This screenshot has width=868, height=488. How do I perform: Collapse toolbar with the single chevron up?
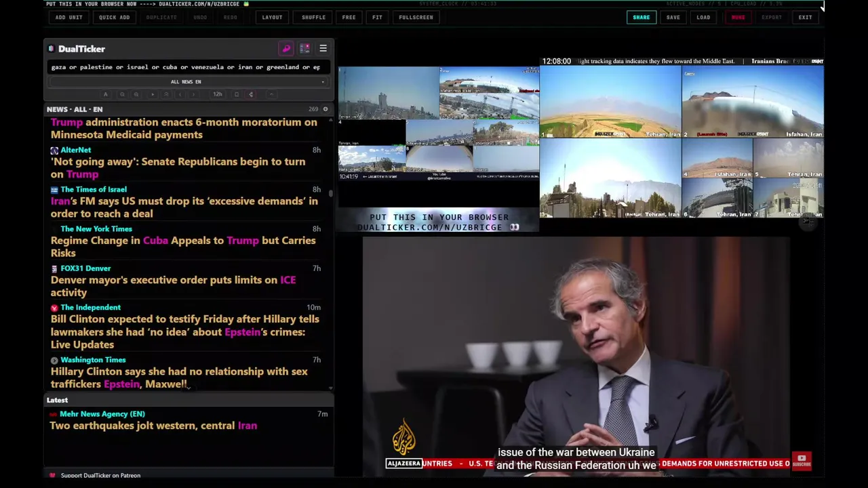(x=271, y=94)
